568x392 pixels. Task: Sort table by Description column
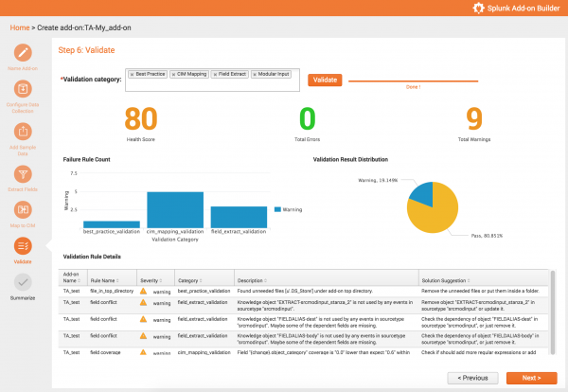pos(327,277)
